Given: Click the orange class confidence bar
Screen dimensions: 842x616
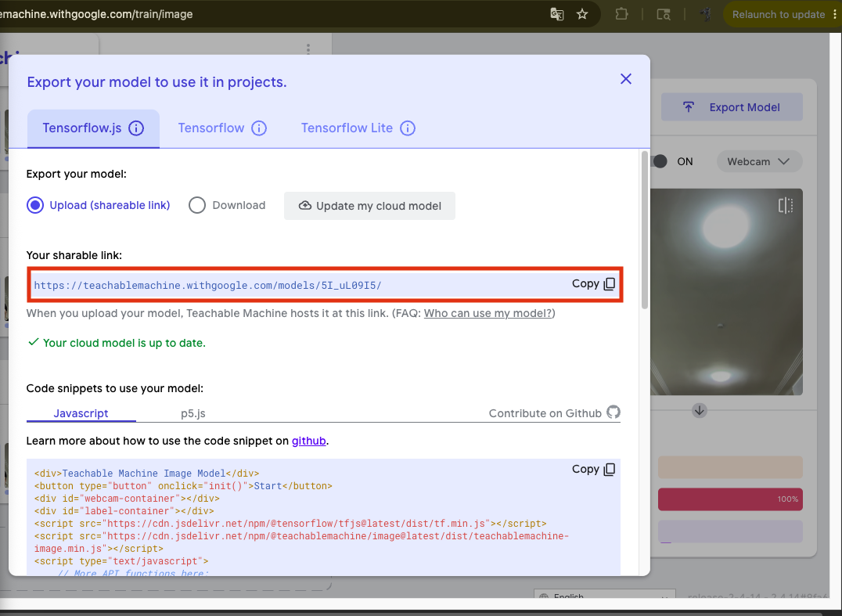Looking at the screenshot, I should [x=730, y=467].
